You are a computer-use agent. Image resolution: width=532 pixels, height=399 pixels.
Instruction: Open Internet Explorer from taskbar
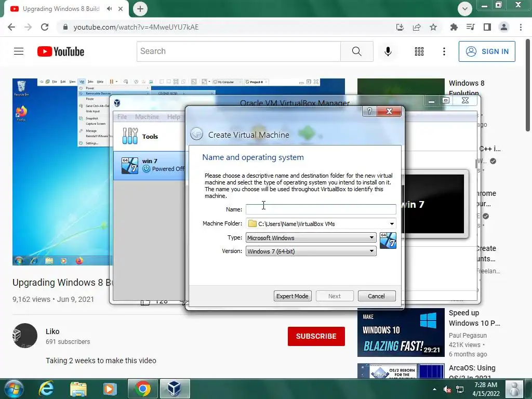click(x=46, y=389)
